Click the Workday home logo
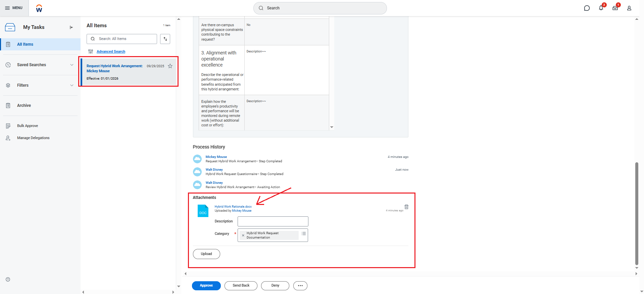The image size is (644, 294). pos(39,8)
